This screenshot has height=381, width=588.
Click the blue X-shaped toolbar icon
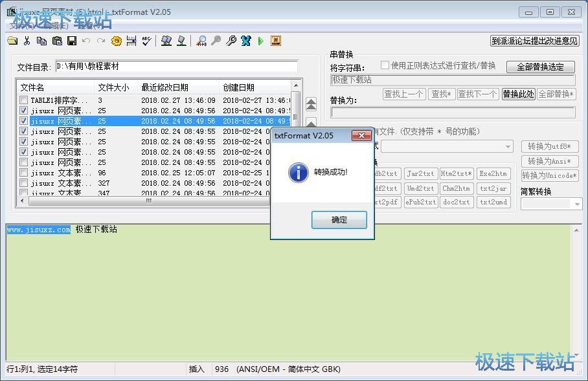point(246,41)
